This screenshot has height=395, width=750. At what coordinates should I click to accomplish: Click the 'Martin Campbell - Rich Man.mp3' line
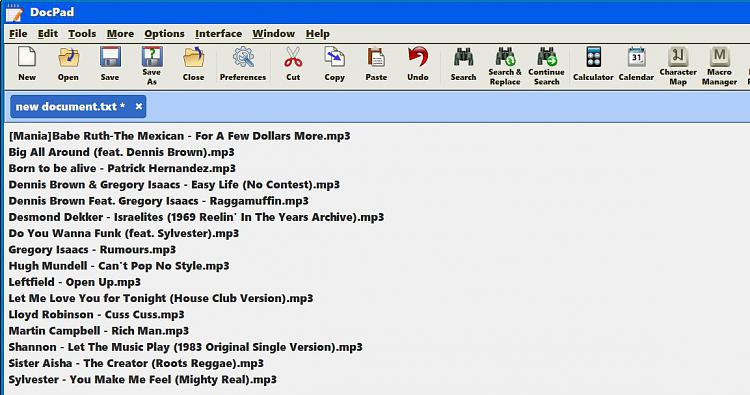pos(99,331)
